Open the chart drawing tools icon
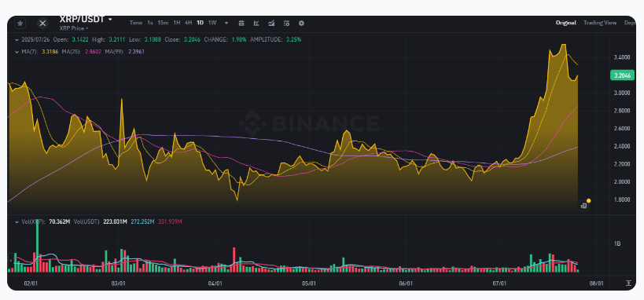644x300 pixels. point(256,23)
